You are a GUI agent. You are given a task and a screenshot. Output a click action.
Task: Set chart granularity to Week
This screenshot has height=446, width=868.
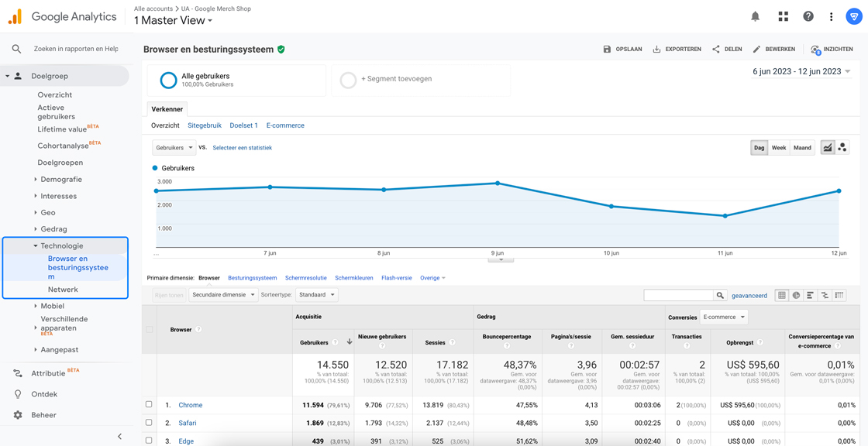point(779,148)
